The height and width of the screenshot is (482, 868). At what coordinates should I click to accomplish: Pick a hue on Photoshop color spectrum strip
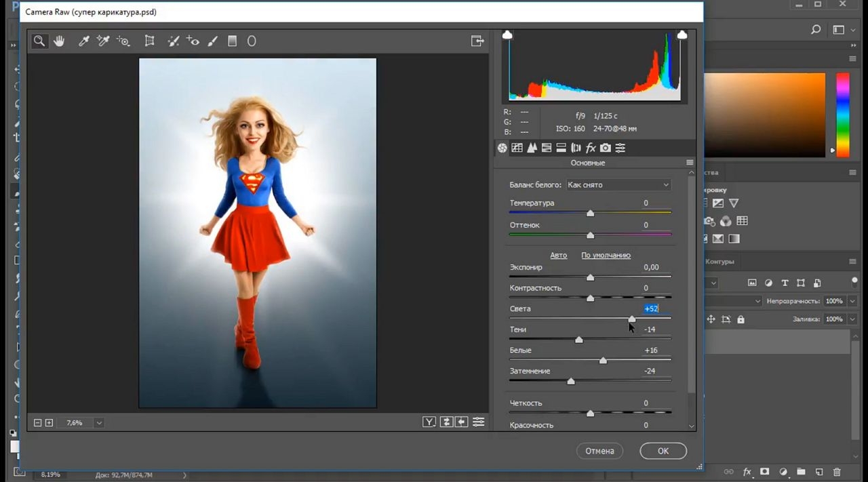[842, 114]
